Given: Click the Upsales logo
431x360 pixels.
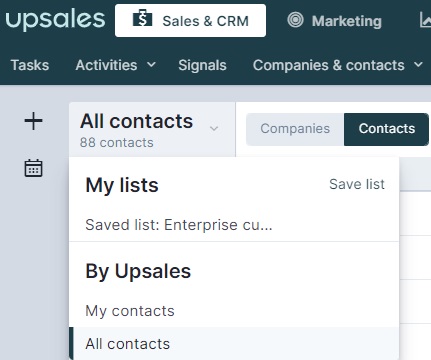Looking at the screenshot, I should (55, 20).
